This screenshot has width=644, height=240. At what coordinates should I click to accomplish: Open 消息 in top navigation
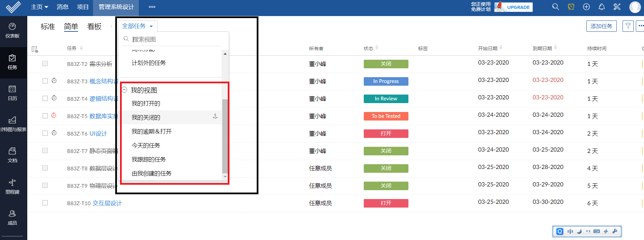(x=62, y=7)
